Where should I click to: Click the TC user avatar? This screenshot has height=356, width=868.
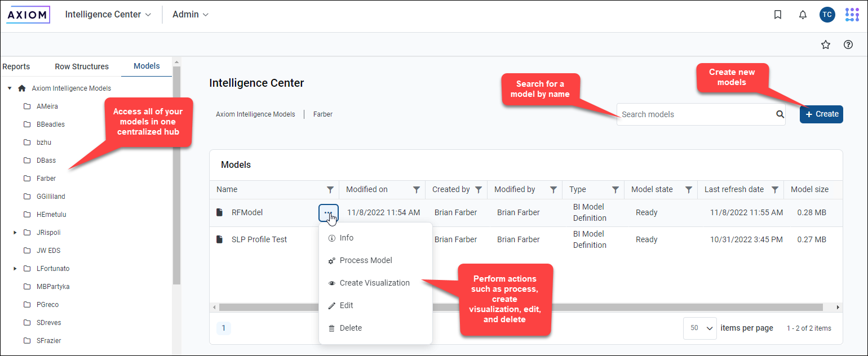point(827,15)
